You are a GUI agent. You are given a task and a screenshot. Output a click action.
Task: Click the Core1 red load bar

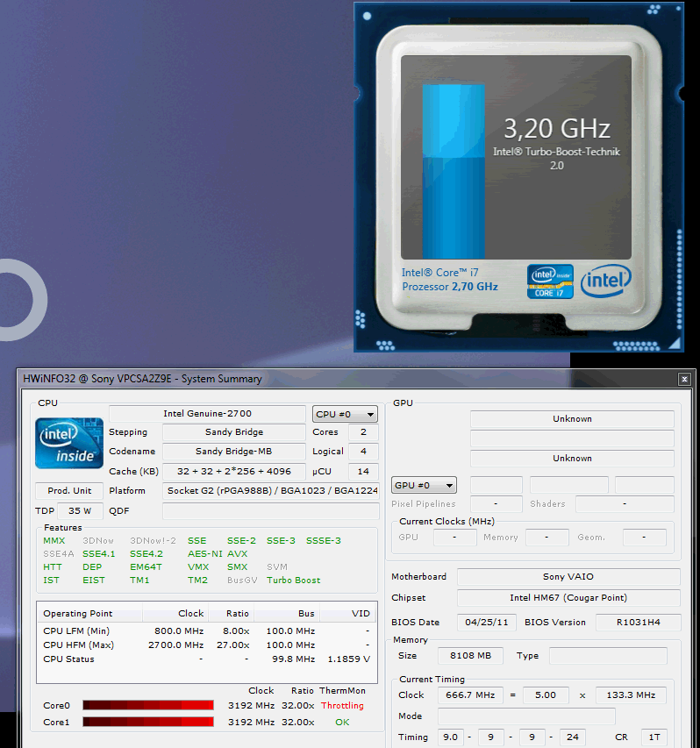point(148,722)
